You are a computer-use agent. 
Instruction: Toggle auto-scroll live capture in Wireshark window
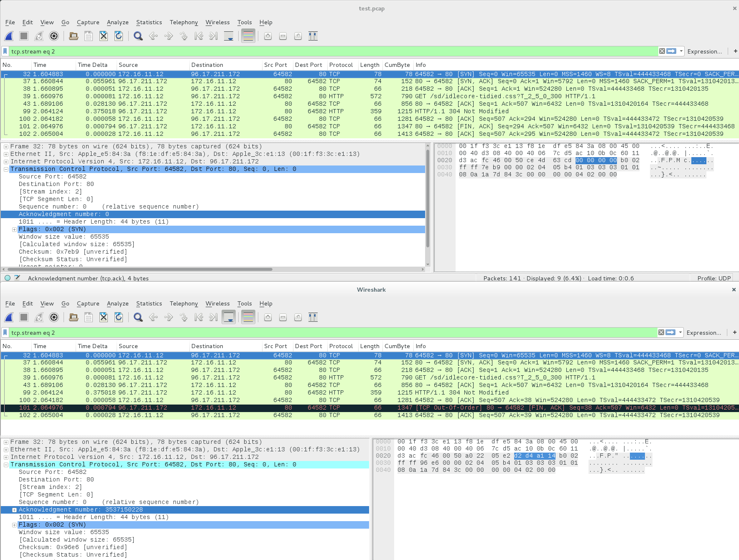(x=229, y=318)
